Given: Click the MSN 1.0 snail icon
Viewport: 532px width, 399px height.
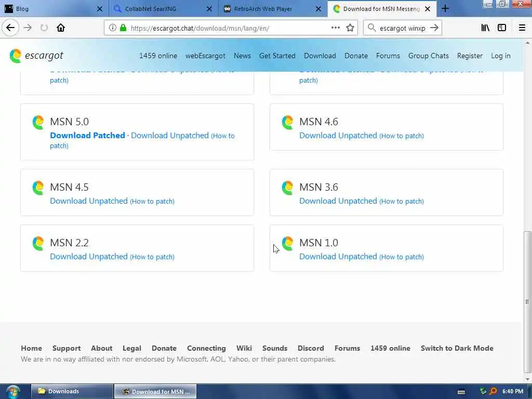Looking at the screenshot, I should [288, 244].
